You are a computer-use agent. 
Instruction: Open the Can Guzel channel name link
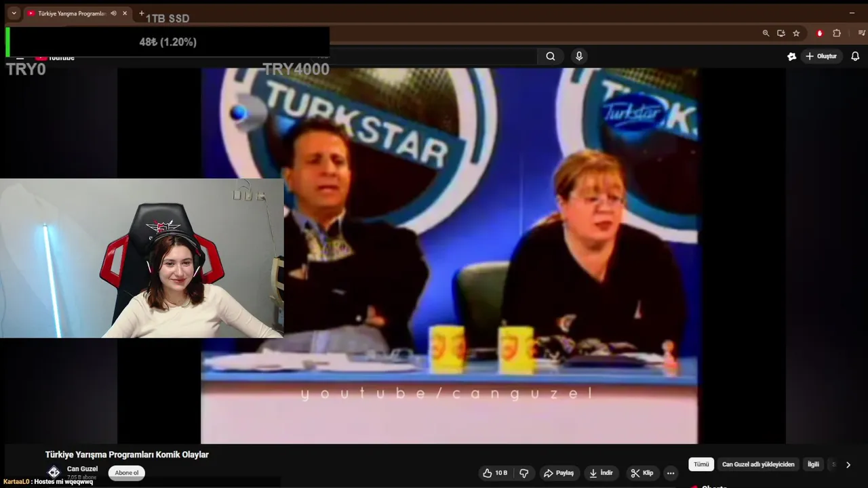[x=82, y=469]
